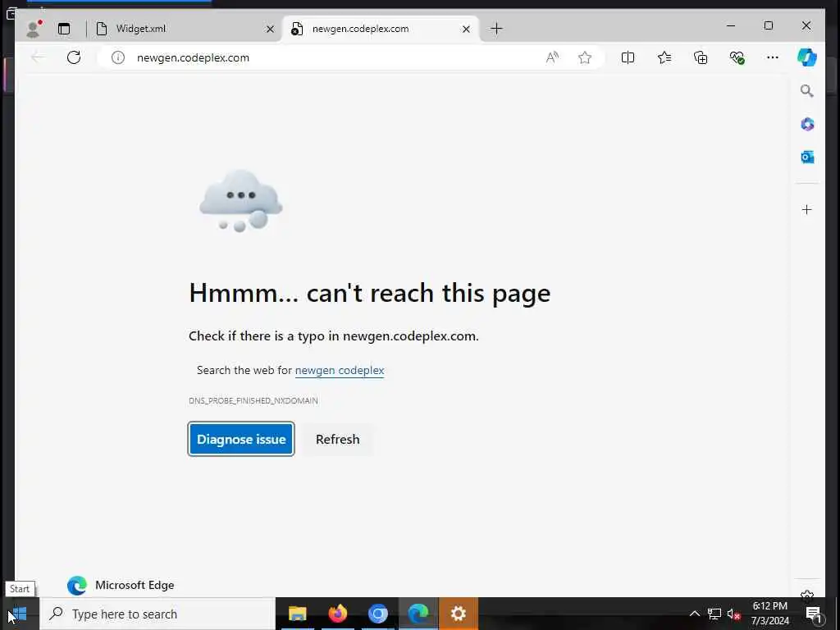Launch Firefox from taskbar
Viewport: 840px width, 630px height.
tap(337, 614)
